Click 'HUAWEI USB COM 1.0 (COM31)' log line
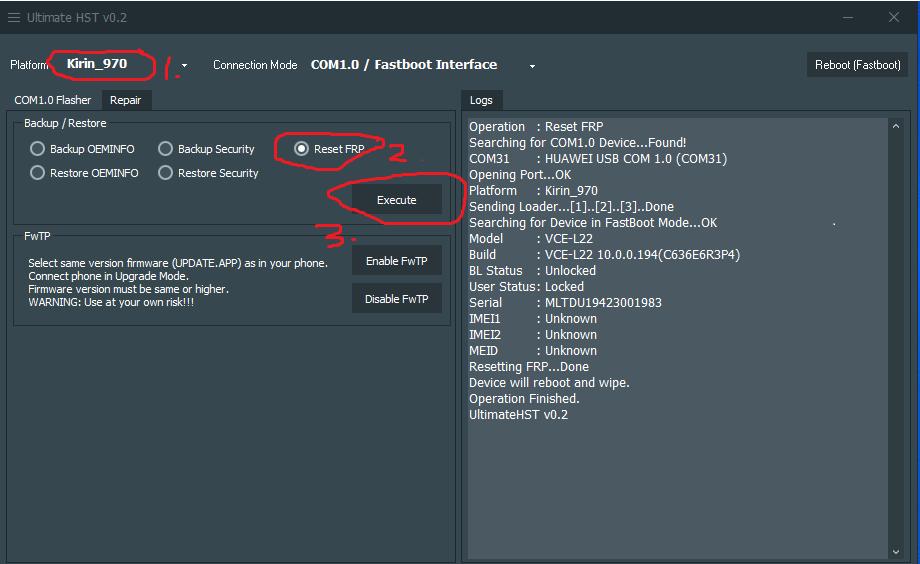Screen dimensions: 920x564 [x=636, y=159]
